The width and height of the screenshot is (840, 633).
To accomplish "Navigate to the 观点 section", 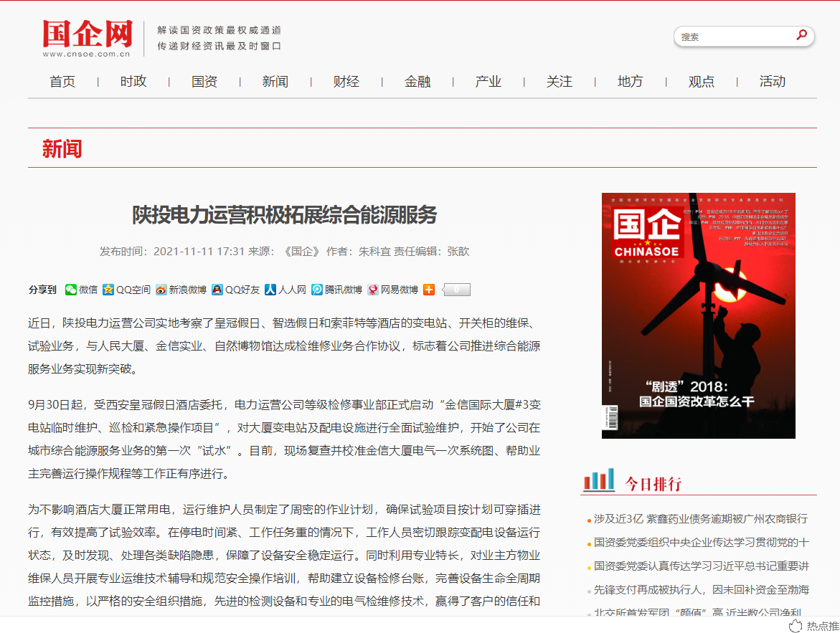I will pyautogui.click(x=701, y=82).
